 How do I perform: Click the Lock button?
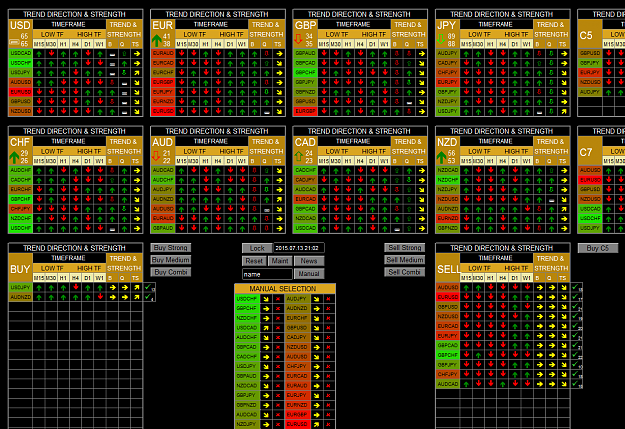257,248
